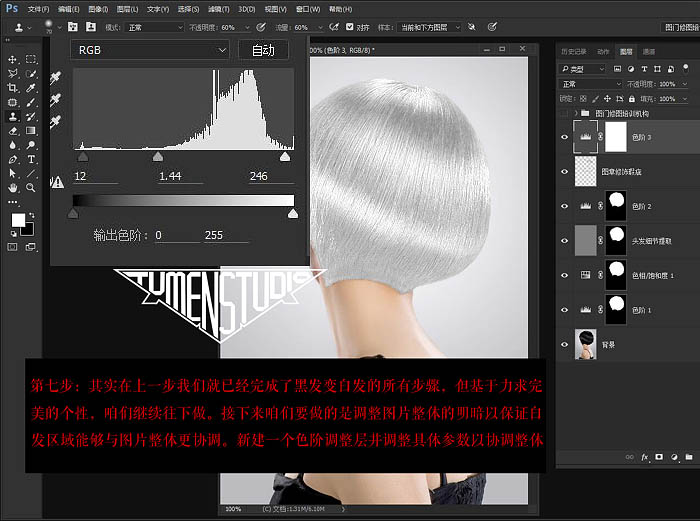
Task: Select the Quick Selection tool
Action: click(x=31, y=74)
